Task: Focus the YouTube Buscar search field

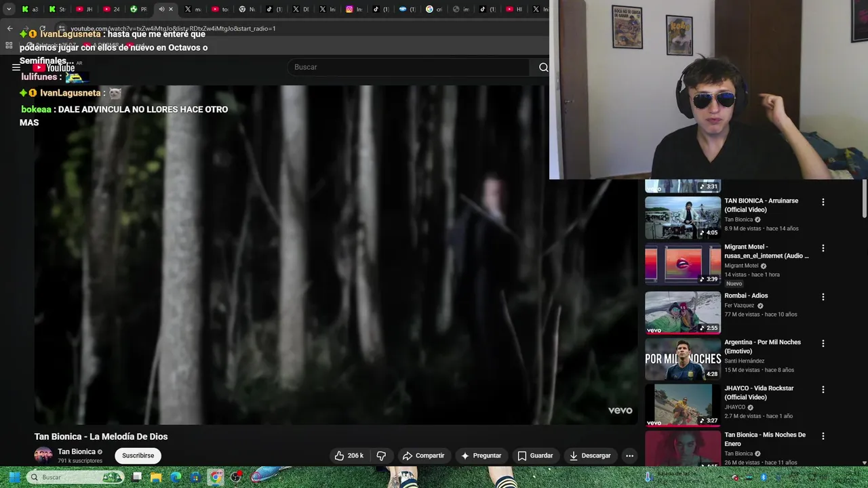Action: pyautogui.click(x=410, y=67)
